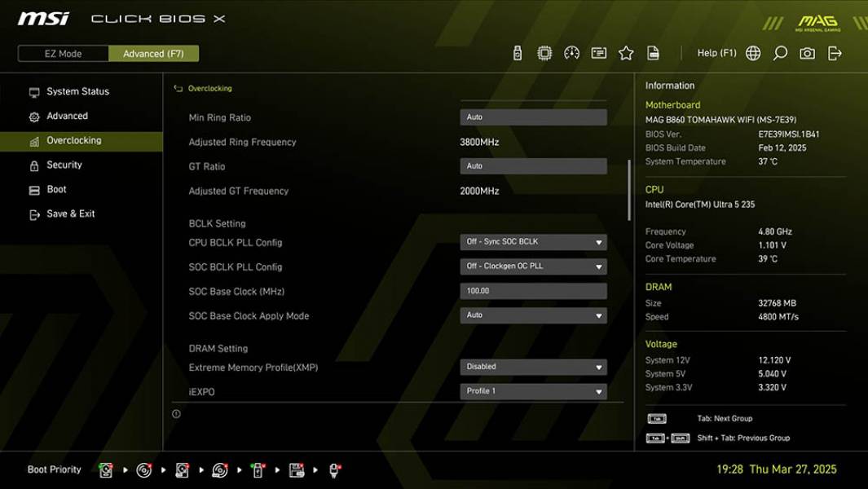
Task: Click the GT Ratio Auto field
Action: pos(533,165)
